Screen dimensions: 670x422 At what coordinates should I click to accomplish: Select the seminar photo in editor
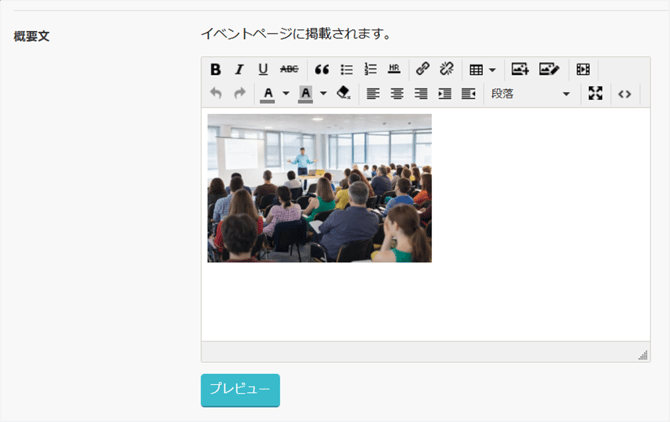(x=320, y=188)
